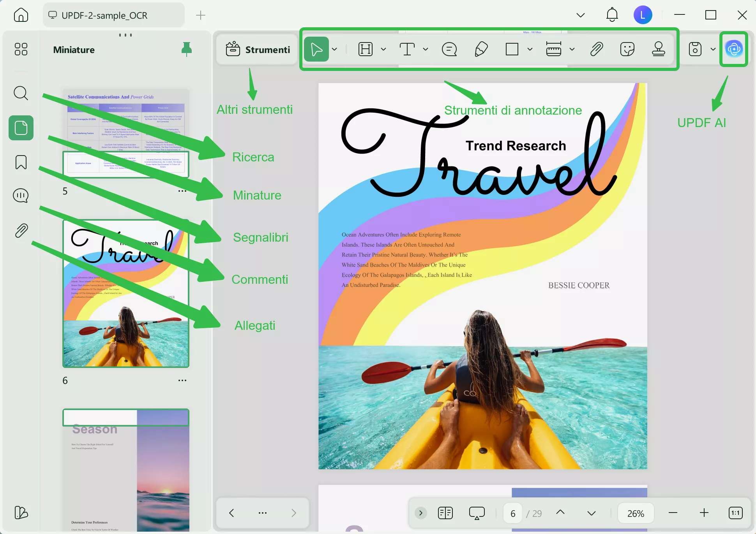Screen dimensions: 756x534
Task: Expand the highlight tool dropdown arrow
Action: 383,49
